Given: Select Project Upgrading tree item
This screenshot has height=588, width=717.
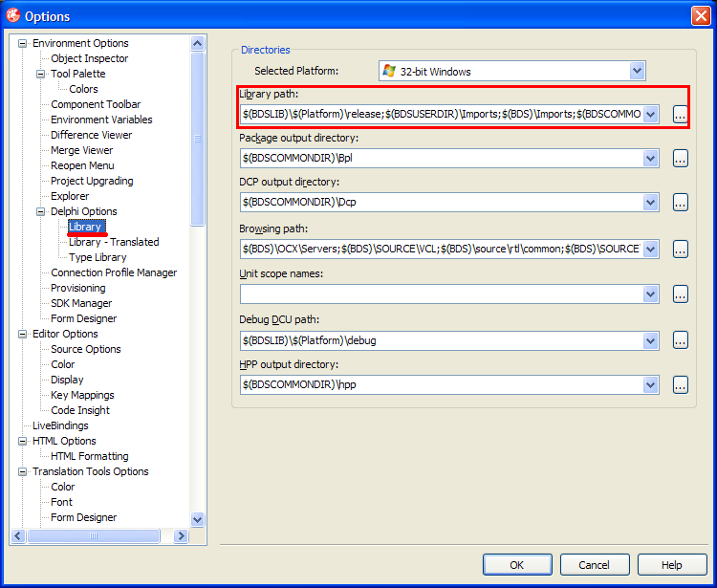Looking at the screenshot, I should (92, 181).
